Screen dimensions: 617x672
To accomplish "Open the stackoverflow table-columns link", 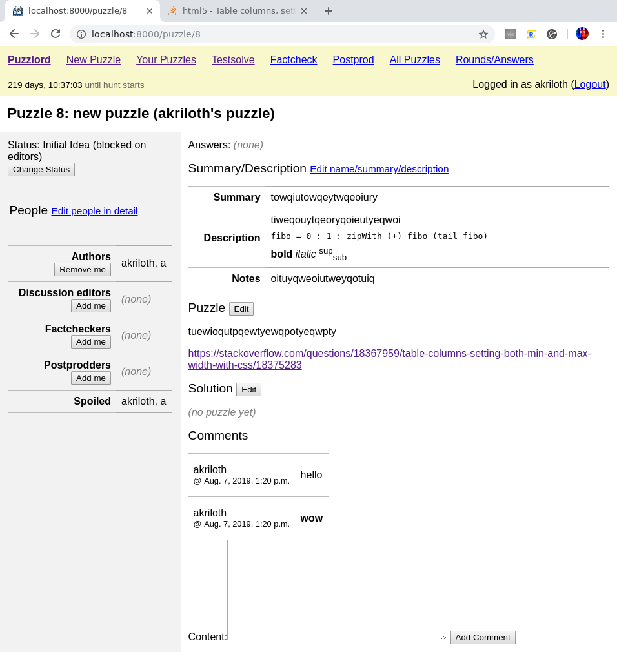I will point(389,359).
